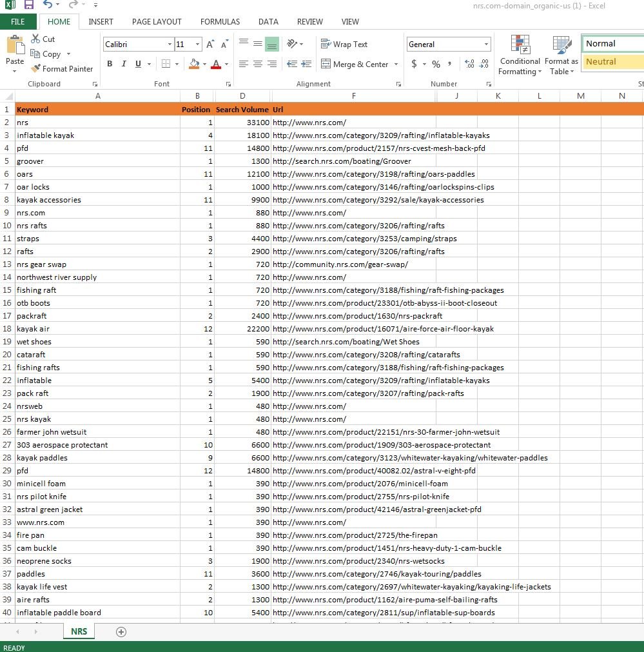Switch to the VIEW tab

click(350, 22)
